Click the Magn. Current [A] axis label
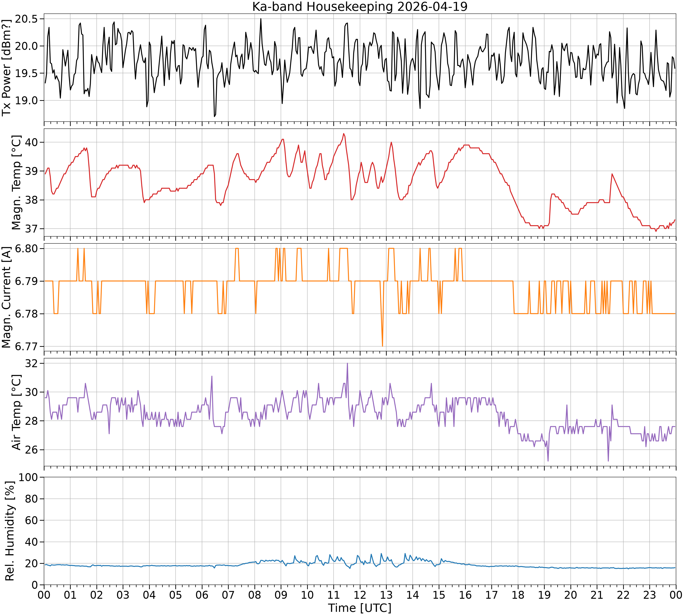684x616 pixels. tap(6, 297)
